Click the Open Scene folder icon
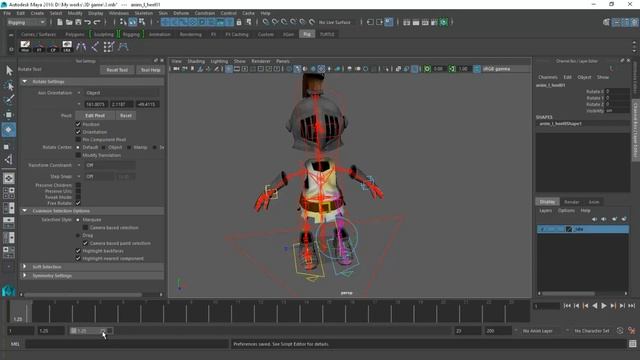 pos(69,22)
